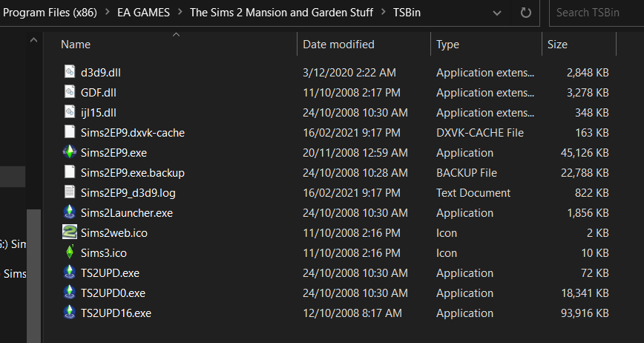Click the Sims2Launcher.exe icon

(70, 213)
